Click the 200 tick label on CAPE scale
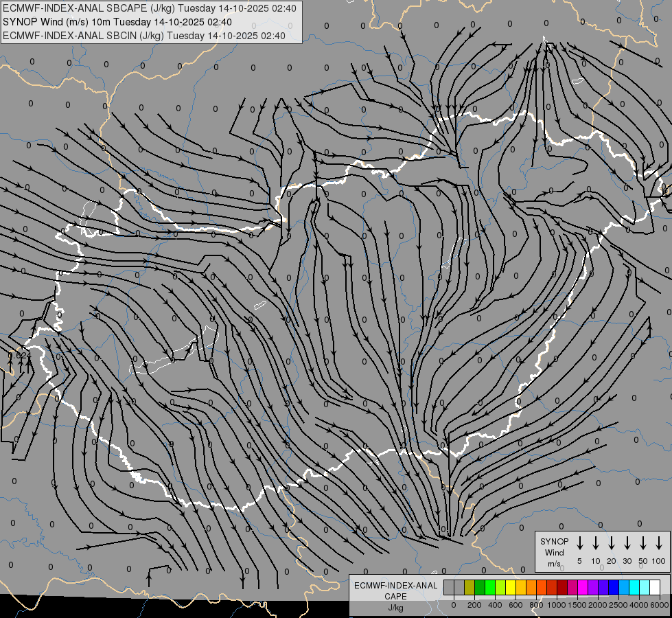 [x=474, y=605]
